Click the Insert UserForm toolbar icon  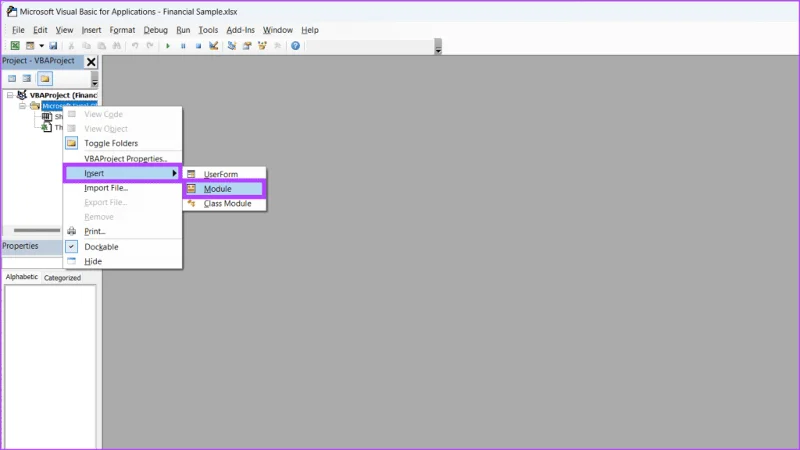click(30, 46)
